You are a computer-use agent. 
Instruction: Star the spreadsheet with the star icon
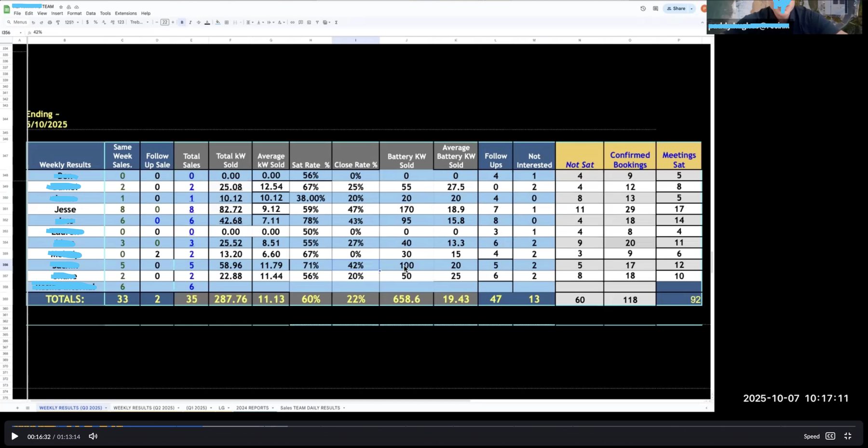click(61, 7)
